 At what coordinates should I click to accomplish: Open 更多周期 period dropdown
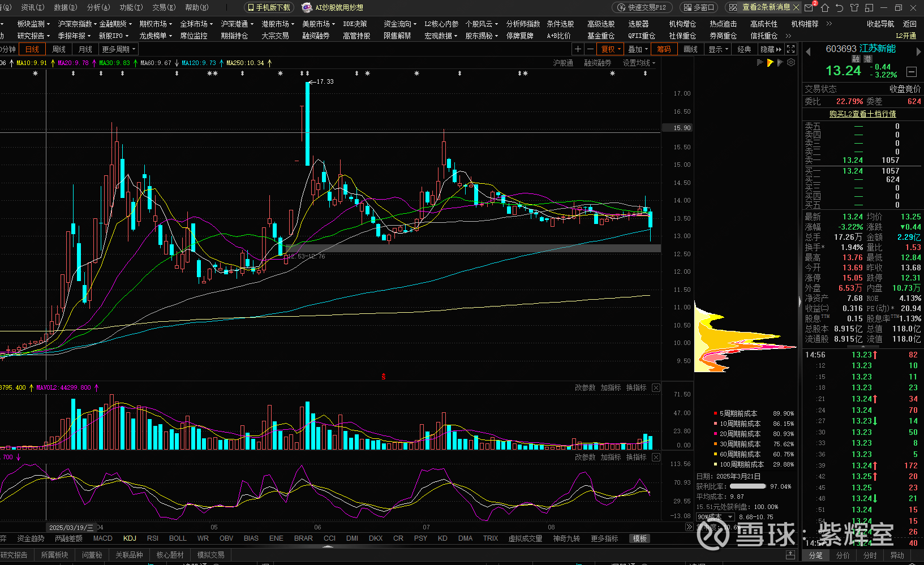tap(119, 49)
